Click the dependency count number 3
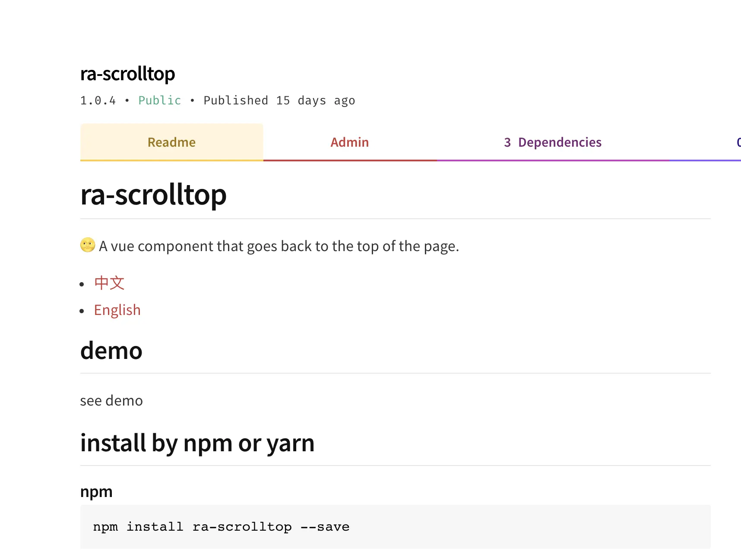 507,142
